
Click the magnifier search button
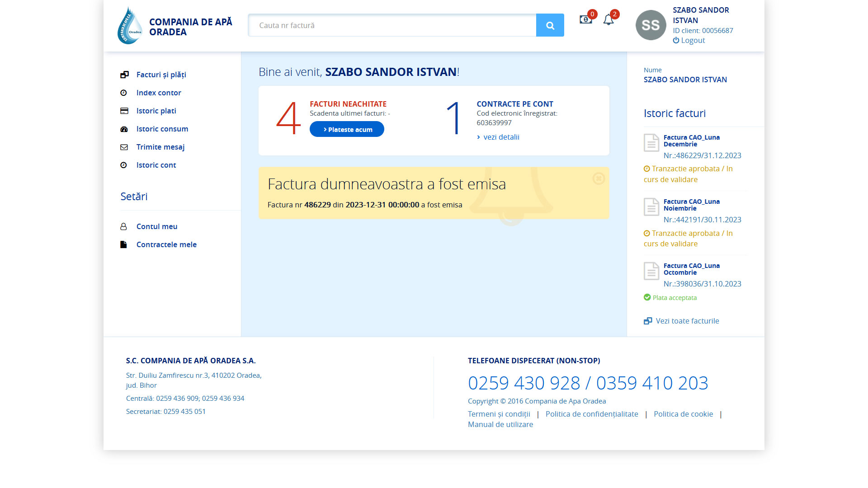(550, 25)
